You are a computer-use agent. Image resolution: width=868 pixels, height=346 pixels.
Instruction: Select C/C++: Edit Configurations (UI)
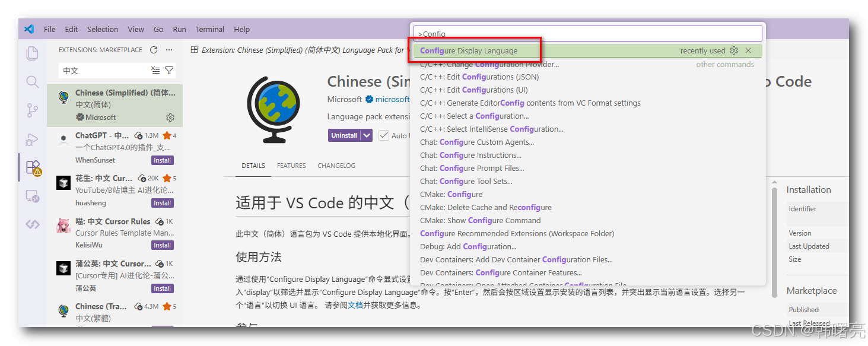[588, 90]
